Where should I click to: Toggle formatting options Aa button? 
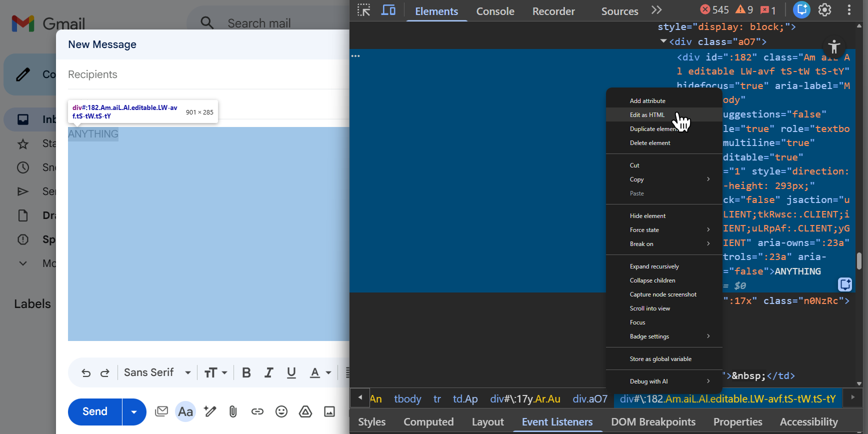pyautogui.click(x=185, y=411)
